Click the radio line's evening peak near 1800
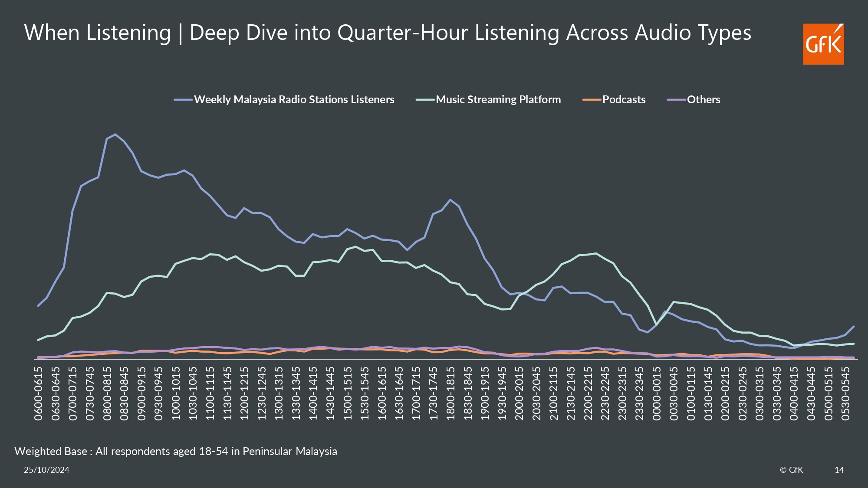The image size is (868, 488). (450, 200)
